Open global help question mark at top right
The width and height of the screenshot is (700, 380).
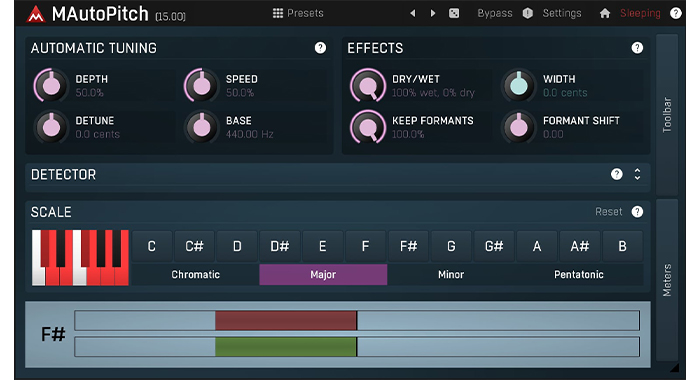coord(676,13)
